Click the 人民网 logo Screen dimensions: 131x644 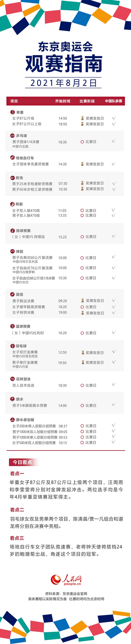tap(66, 579)
